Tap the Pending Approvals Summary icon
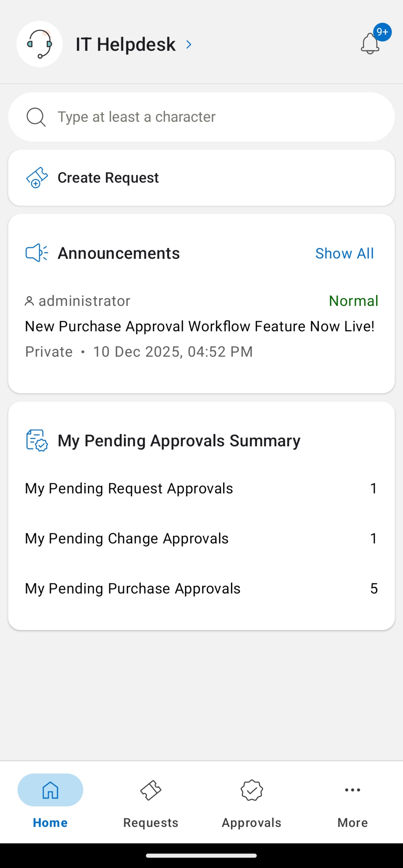Screen dimensions: 403x868 pos(37,440)
